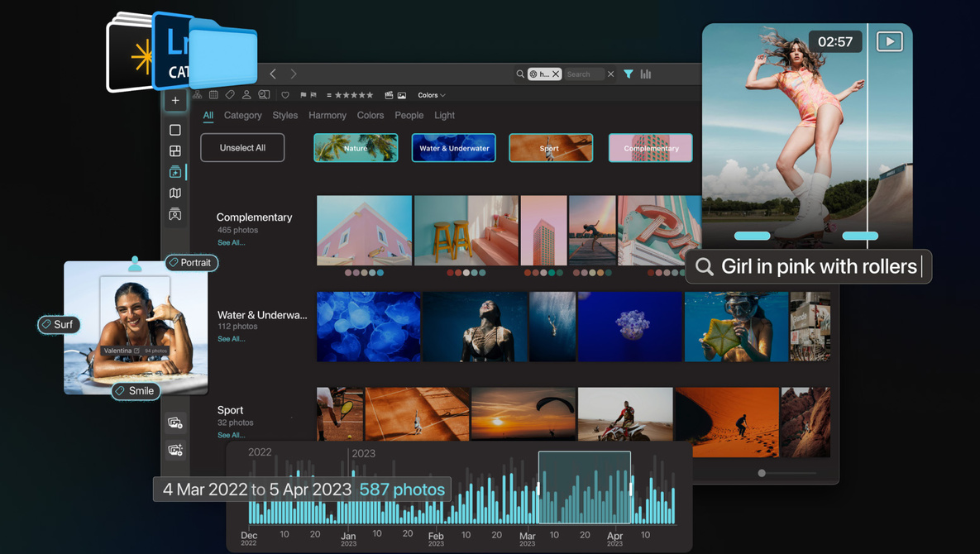Open the people portrait sidebar icon
Image resolution: width=980 pixels, height=554 pixels.
pyautogui.click(x=175, y=214)
